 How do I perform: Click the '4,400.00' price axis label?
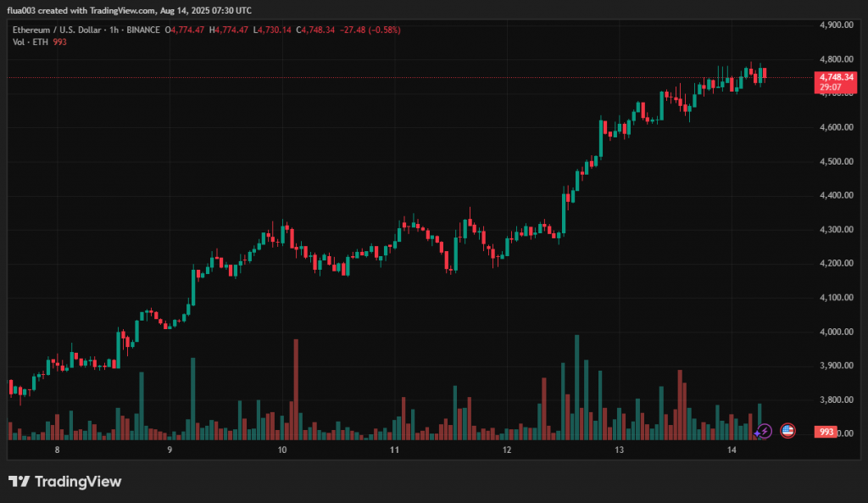click(837, 196)
